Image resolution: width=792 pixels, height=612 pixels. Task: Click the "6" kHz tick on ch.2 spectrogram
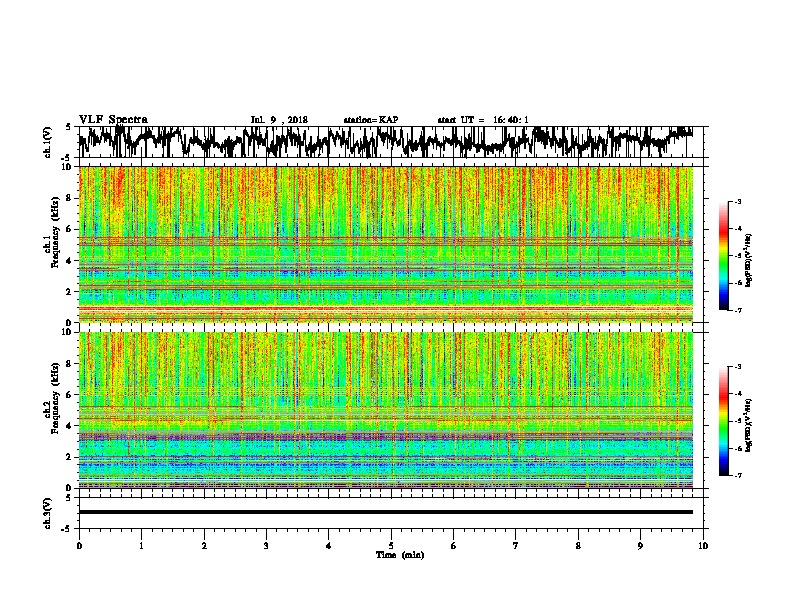70,394
